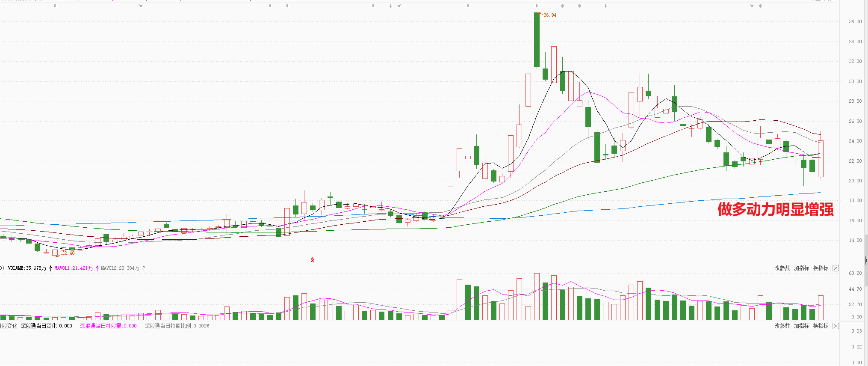This screenshot has width=868, height=366.
Task: Click 加指标 in the 深股通 panel
Action: (801, 326)
